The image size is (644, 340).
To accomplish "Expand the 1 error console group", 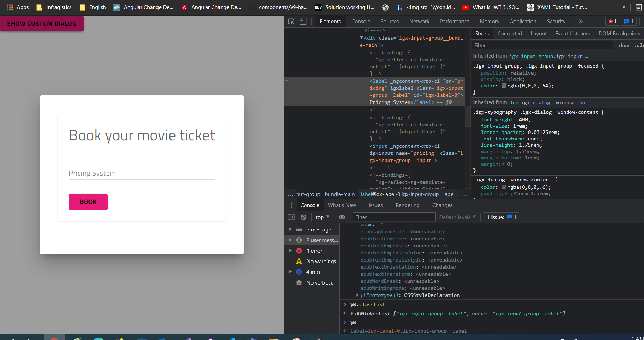I will tap(291, 251).
